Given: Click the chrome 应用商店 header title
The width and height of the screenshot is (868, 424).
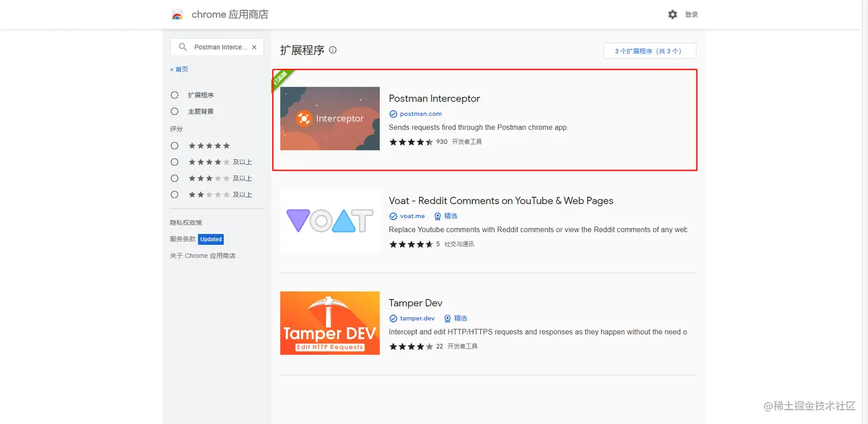Looking at the screenshot, I should pyautogui.click(x=230, y=14).
